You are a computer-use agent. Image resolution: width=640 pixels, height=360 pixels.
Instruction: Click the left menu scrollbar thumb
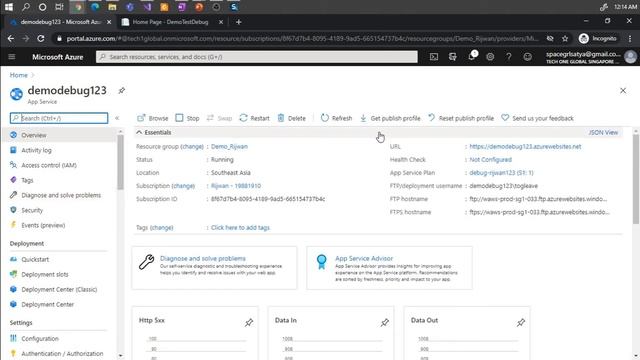pyautogui.click(x=120, y=162)
